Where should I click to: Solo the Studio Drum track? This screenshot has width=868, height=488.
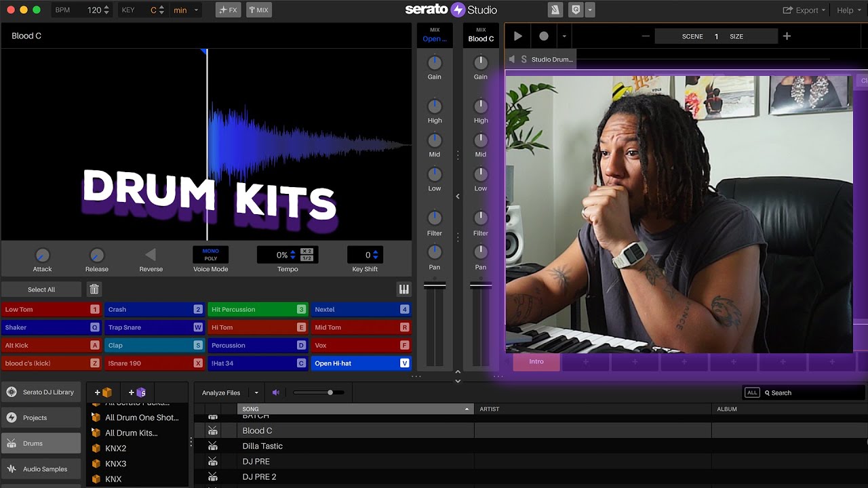(x=524, y=59)
